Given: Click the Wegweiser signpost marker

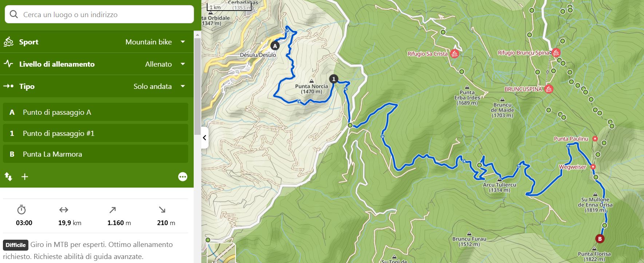Looking at the screenshot, I should 593,167.
